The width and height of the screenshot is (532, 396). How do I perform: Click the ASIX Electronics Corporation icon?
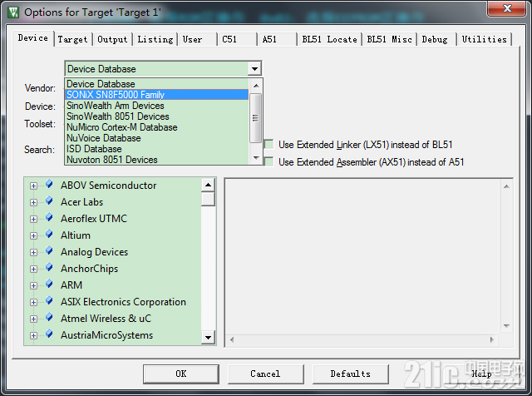coord(50,300)
